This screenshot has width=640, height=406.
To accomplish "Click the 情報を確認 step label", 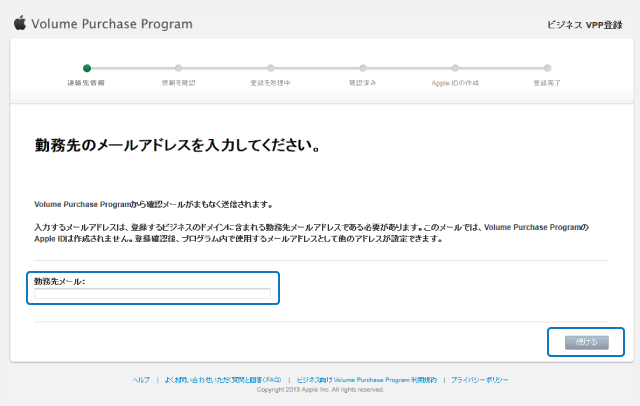I will pyautogui.click(x=178, y=82).
